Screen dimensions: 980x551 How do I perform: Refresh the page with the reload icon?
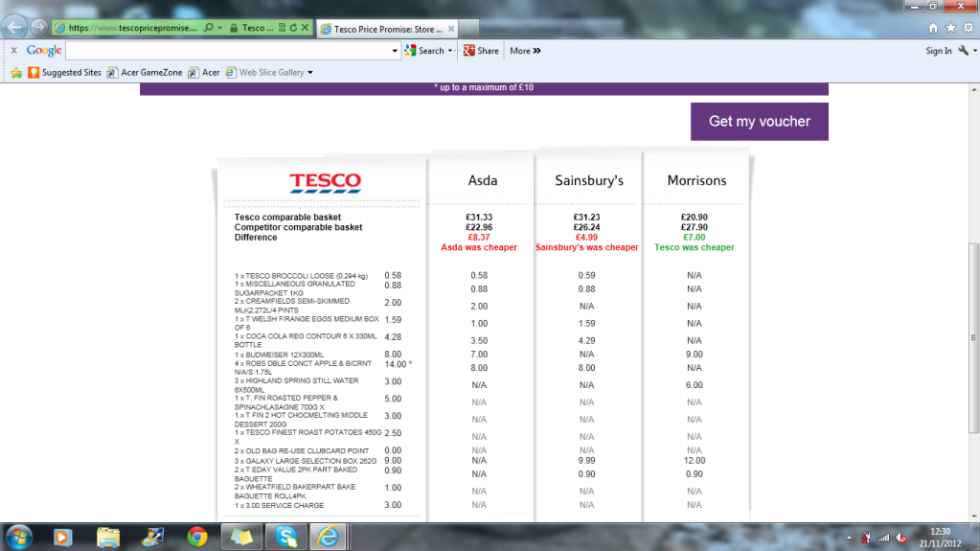pyautogui.click(x=293, y=29)
